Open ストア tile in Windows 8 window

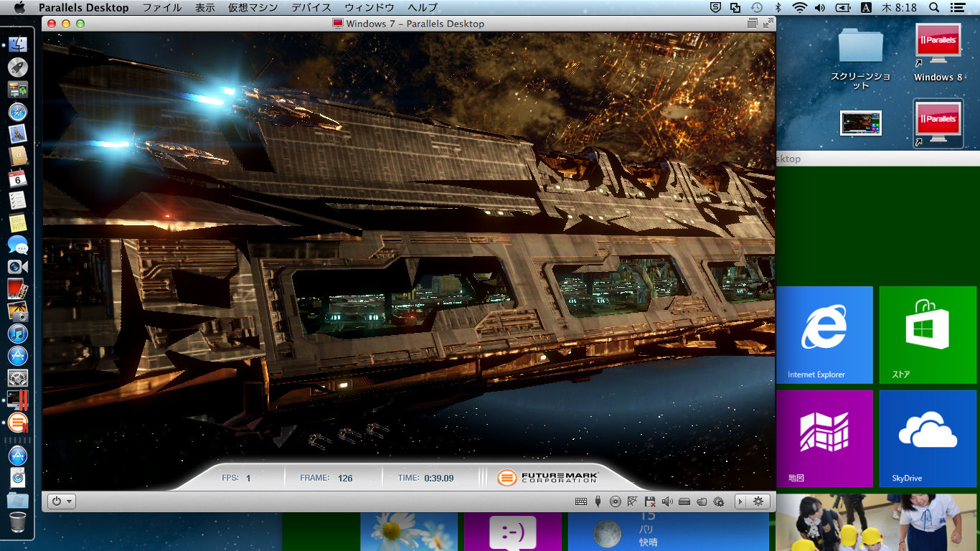(x=928, y=335)
